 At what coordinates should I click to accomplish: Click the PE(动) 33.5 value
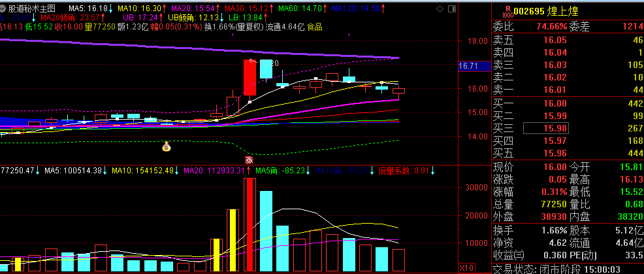point(634,255)
